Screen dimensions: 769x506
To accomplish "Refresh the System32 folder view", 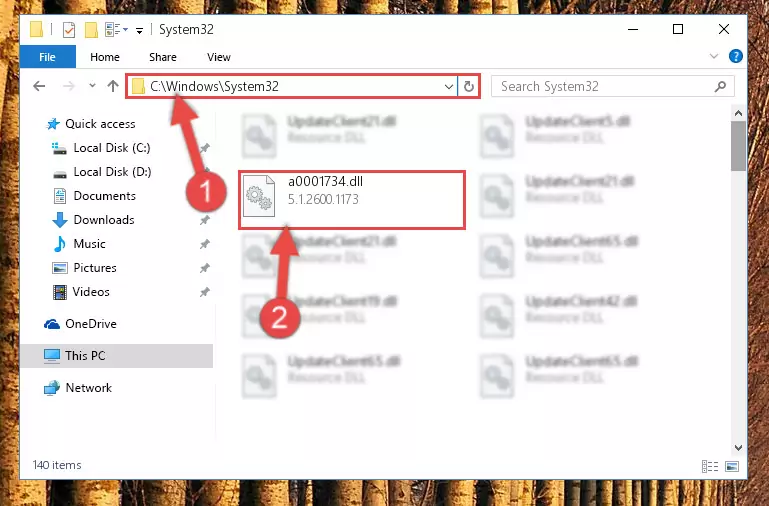I will 469,87.
